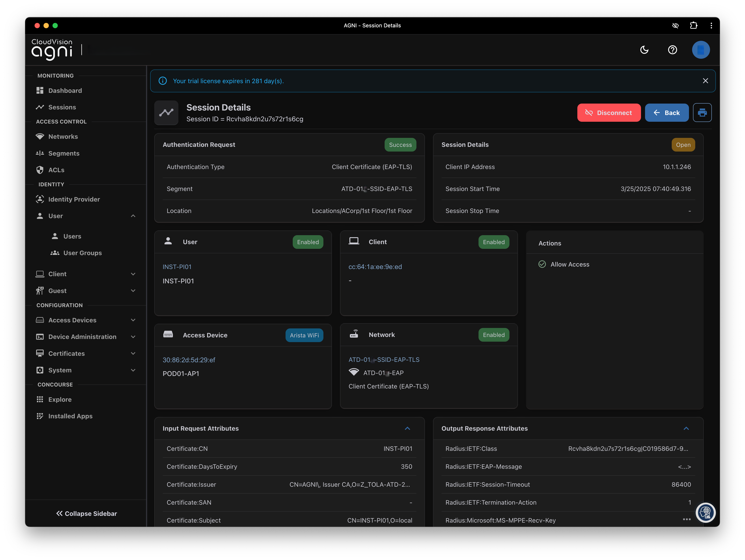The height and width of the screenshot is (560, 745).
Task: Open the browser extensions puzzle icon
Action: coord(693,26)
